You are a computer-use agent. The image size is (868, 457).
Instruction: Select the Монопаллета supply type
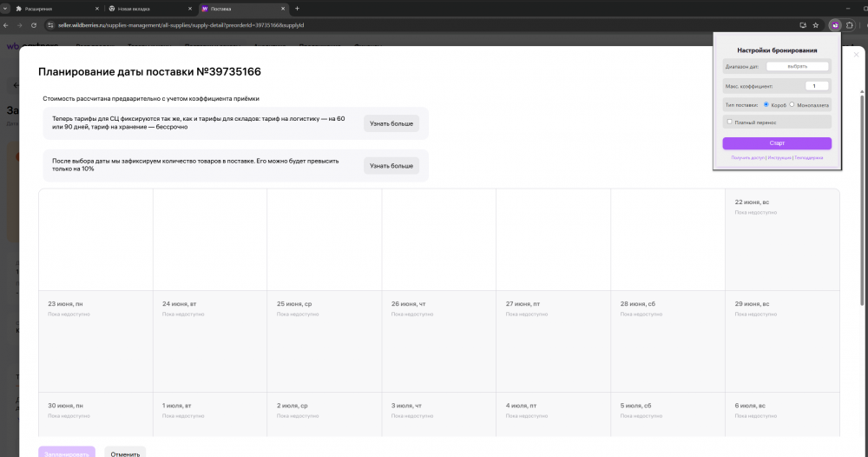[792, 104]
